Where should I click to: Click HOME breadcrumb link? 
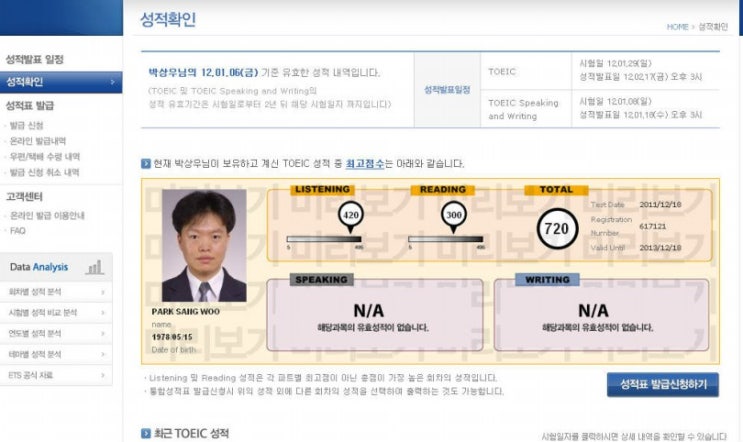[677, 27]
